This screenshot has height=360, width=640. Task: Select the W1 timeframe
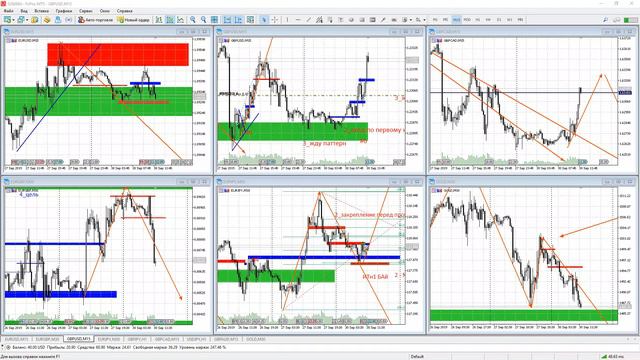click(x=509, y=20)
